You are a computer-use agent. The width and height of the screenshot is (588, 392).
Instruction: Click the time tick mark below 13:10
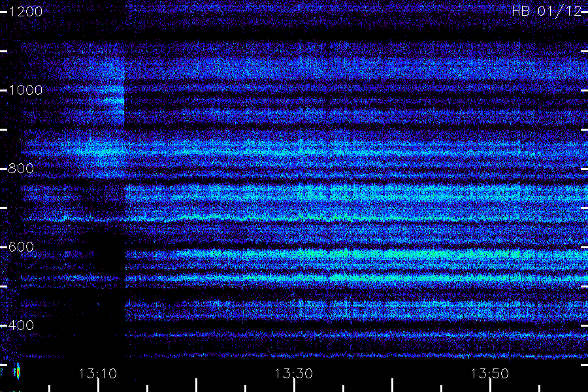tap(98, 385)
